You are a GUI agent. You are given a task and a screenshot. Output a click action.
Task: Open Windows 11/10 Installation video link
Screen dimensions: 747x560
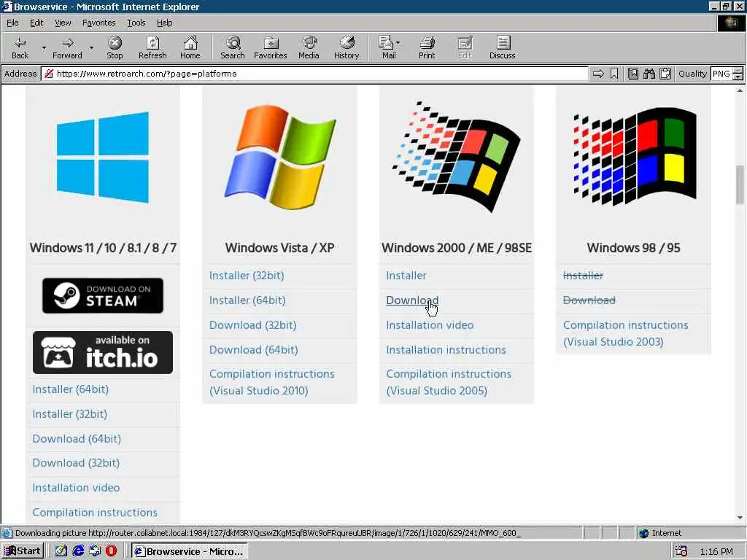[x=76, y=488]
